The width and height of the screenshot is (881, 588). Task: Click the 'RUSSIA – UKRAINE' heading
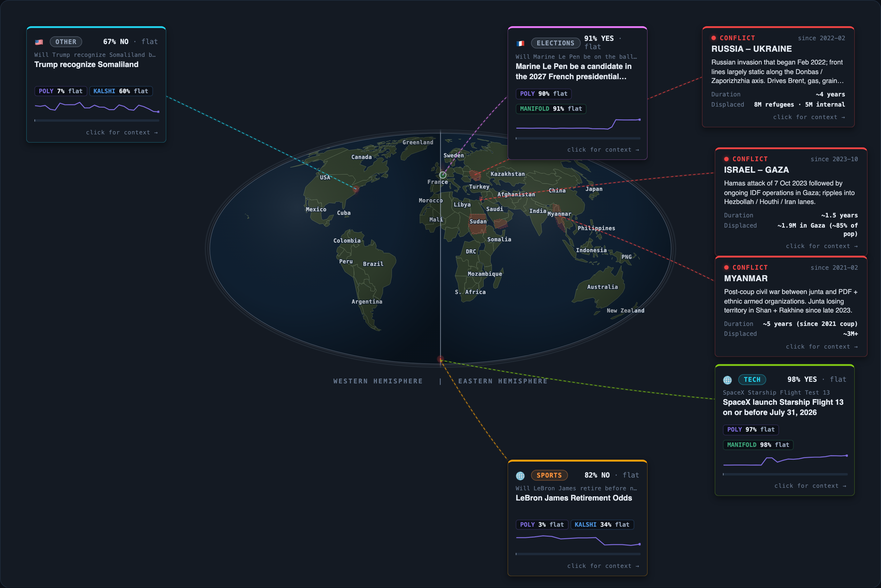pos(752,49)
